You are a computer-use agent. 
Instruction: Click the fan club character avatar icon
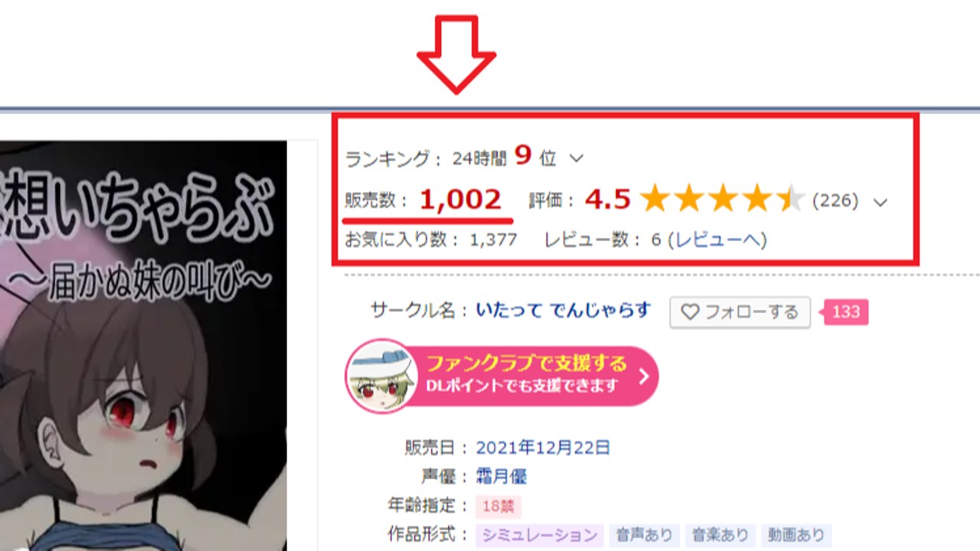380,376
